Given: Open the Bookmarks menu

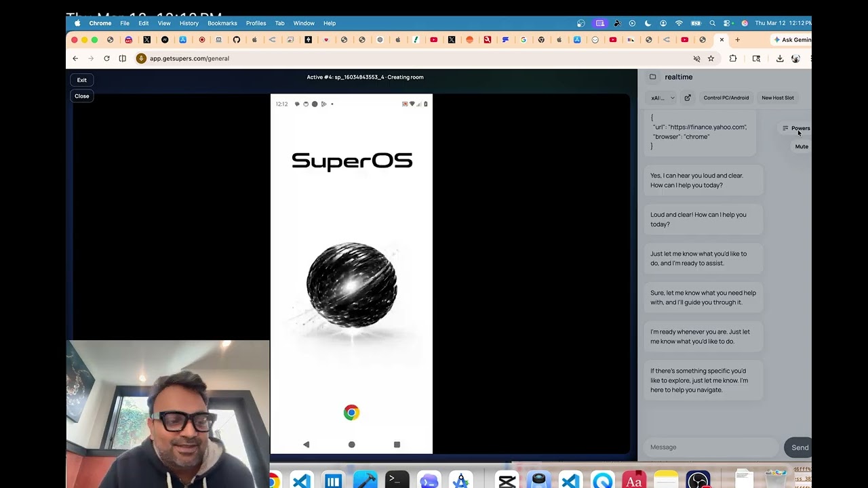Looking at the screenshot, I should (x=222, y=23).
